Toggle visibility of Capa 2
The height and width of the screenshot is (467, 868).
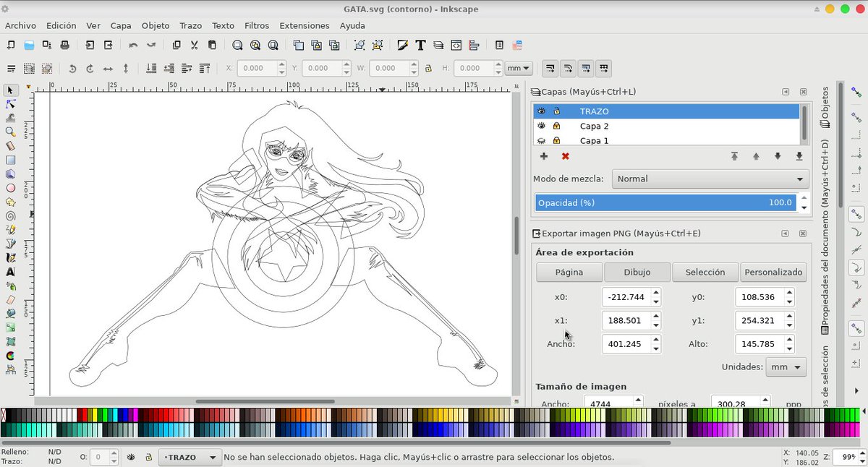542,126
